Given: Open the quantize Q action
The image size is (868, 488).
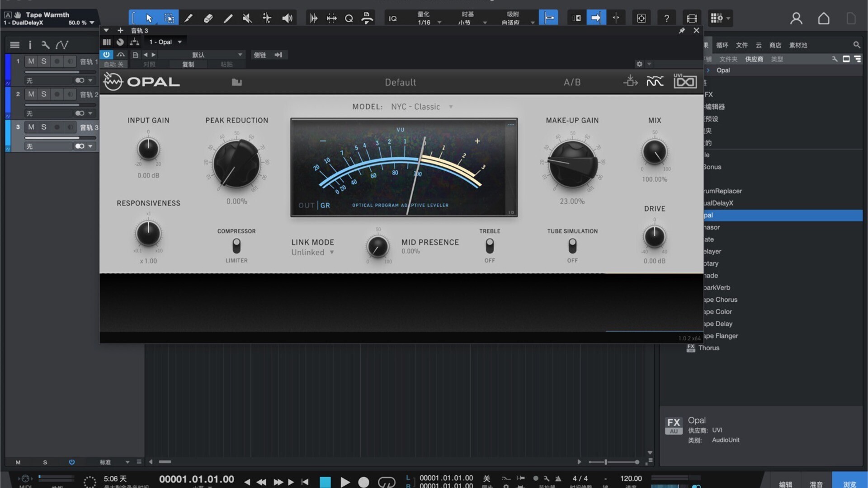Looking at the screenshot, I should coord(349,19).
